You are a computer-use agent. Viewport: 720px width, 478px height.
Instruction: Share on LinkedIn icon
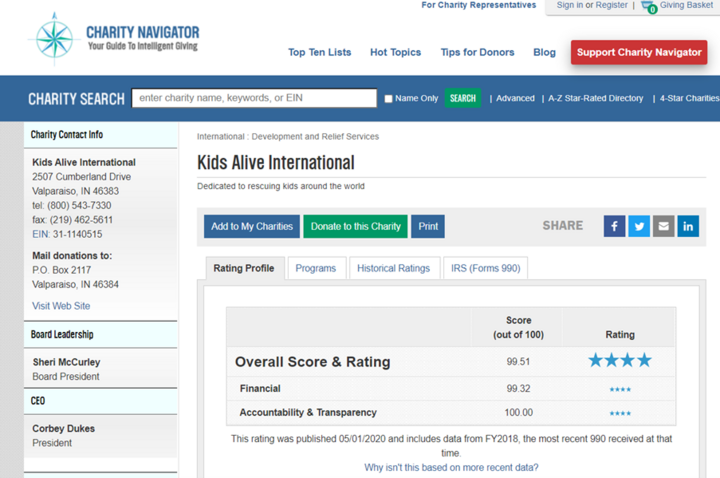688,226
